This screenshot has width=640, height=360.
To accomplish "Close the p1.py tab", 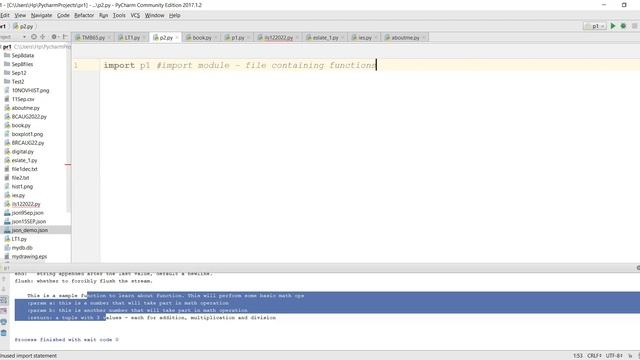I will pos(249,38).
